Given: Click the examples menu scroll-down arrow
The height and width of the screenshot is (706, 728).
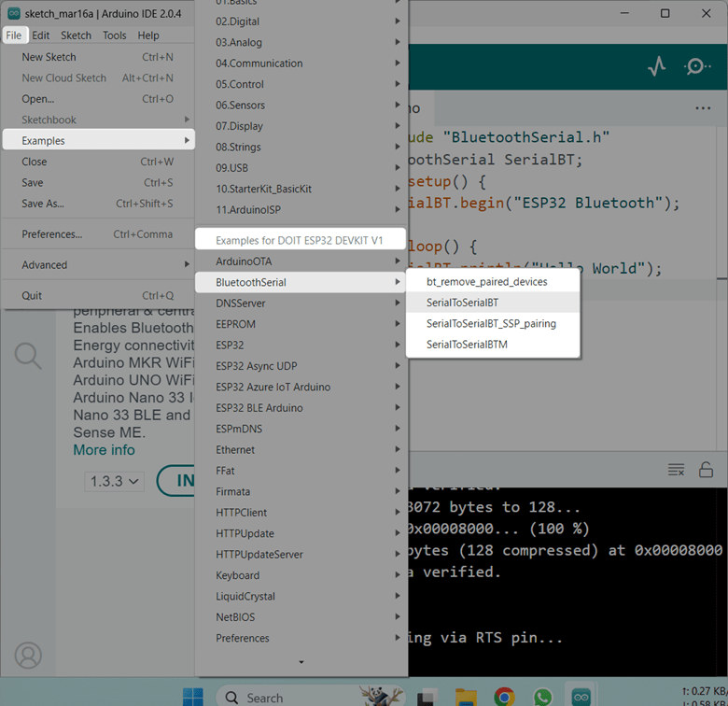Looking at the screenshot, I should coord(301,661).
